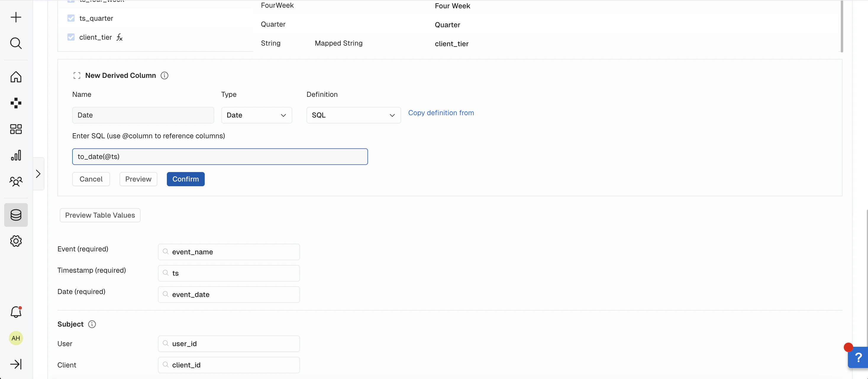Expand the collapsed side panel chevron
Image resolution: width=868 pixels, height=379 pixels.
(38, 174)
